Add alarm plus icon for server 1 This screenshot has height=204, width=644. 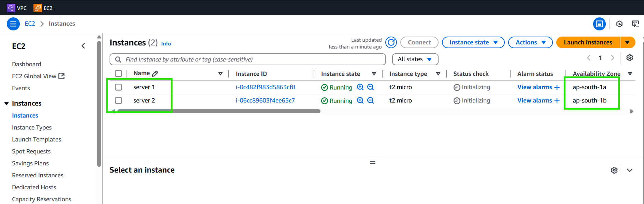point(557,87)
